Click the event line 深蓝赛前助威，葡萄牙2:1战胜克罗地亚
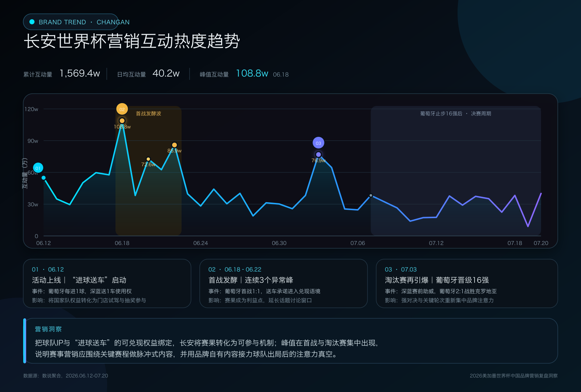581x392 pixels. point(441,291)
